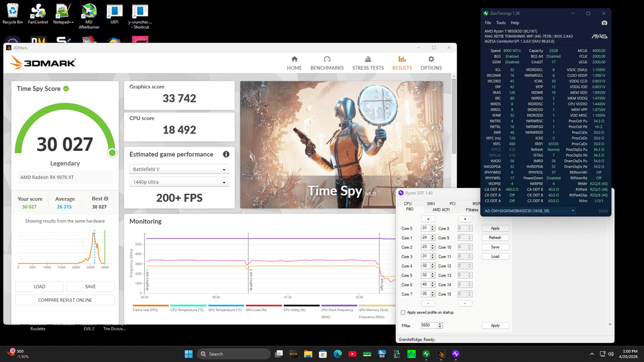
Task: Click the Core 0 offset spinner arrows
Action: point(432,228)
